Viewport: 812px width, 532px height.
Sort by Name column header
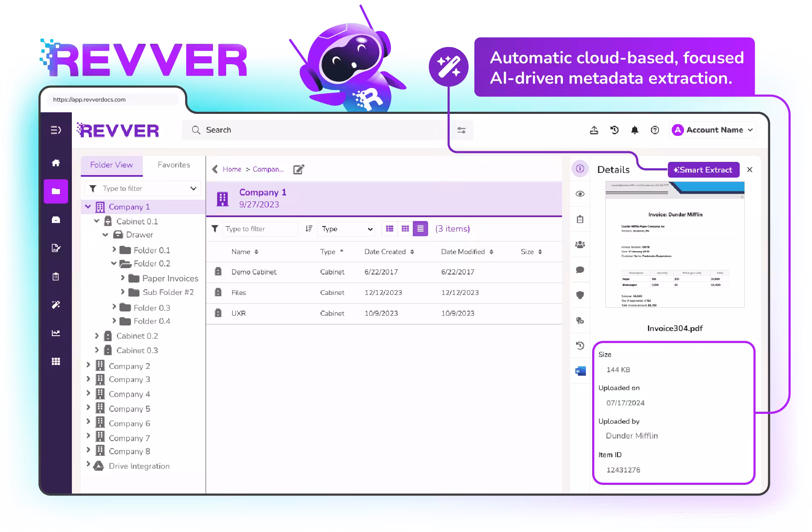(x=244, y=252)
